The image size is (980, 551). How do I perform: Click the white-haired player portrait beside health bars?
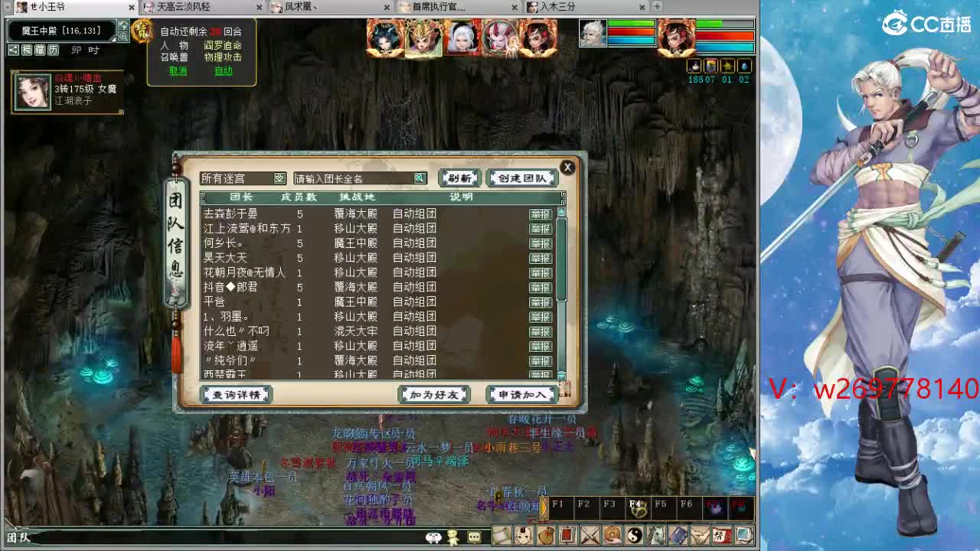(593, 33)
